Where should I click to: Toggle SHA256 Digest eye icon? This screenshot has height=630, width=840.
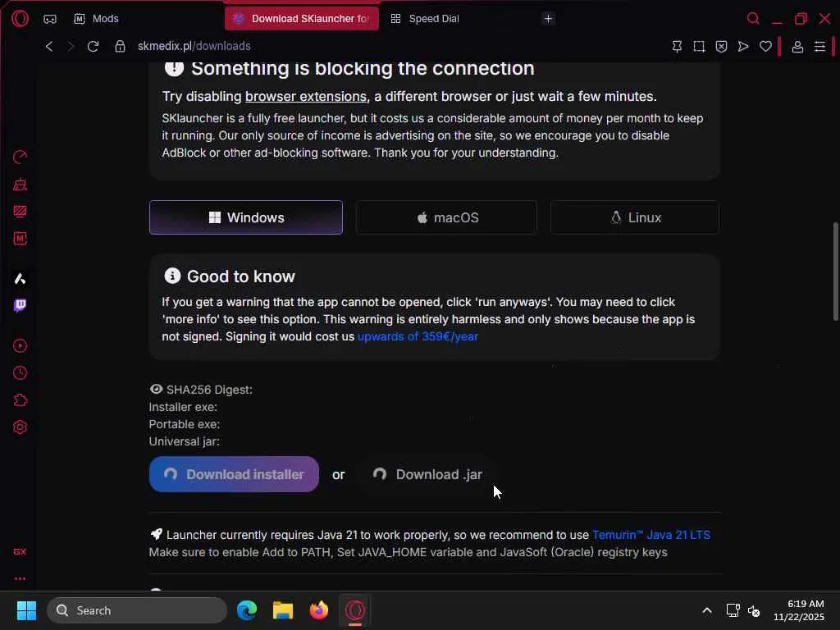tap(156, 390)
